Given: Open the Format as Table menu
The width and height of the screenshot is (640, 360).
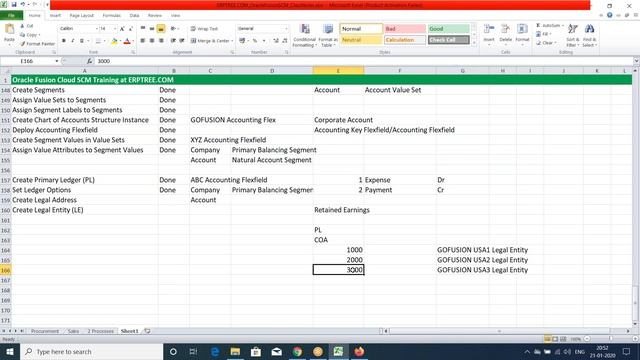Looking at the screenshot, I should [x=328, y=35].
